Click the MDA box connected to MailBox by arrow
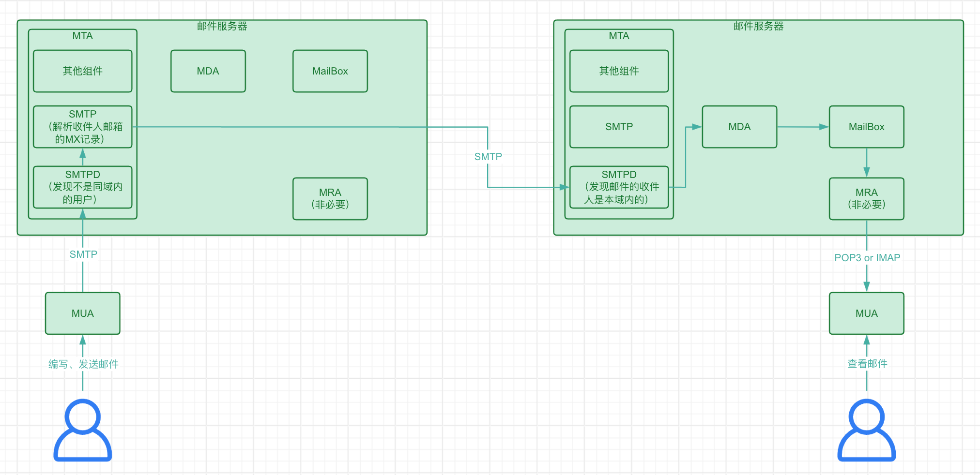 point(739,127)
